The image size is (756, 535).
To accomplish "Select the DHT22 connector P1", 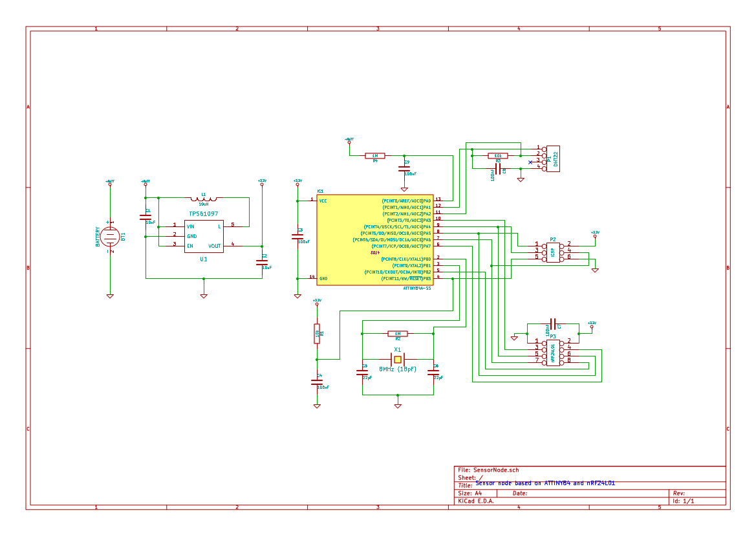I will 553,158.
